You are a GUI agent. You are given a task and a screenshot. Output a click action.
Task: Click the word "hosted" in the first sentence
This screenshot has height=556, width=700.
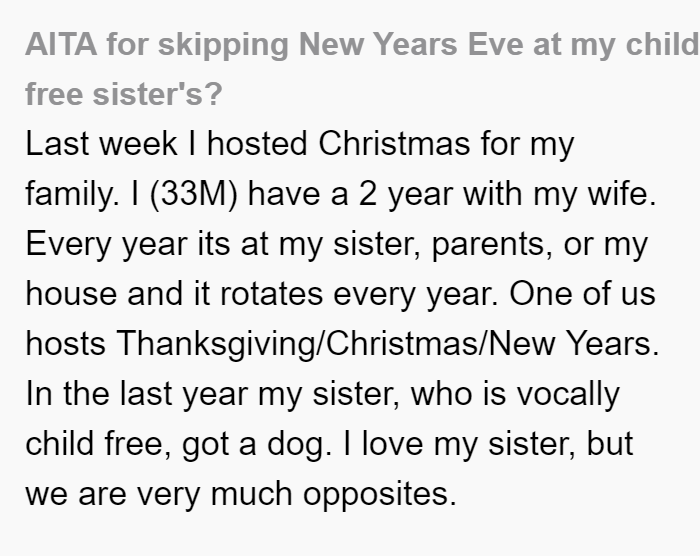(x=257, y=144)
